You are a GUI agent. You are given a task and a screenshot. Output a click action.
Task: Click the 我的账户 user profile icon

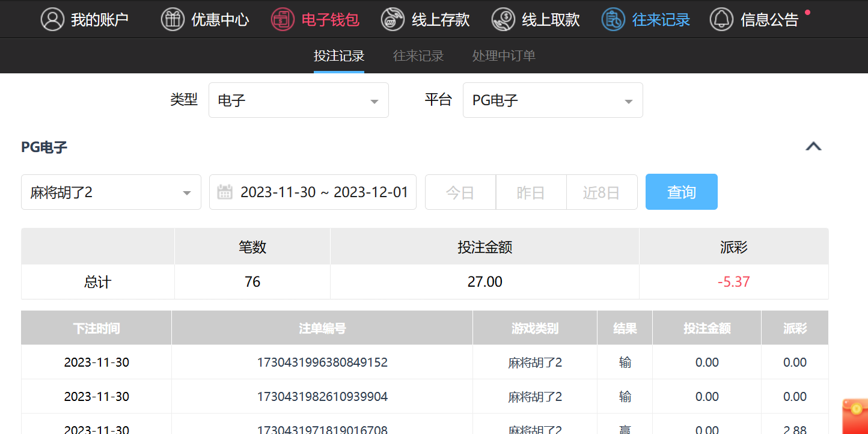(x=52, y=19)
